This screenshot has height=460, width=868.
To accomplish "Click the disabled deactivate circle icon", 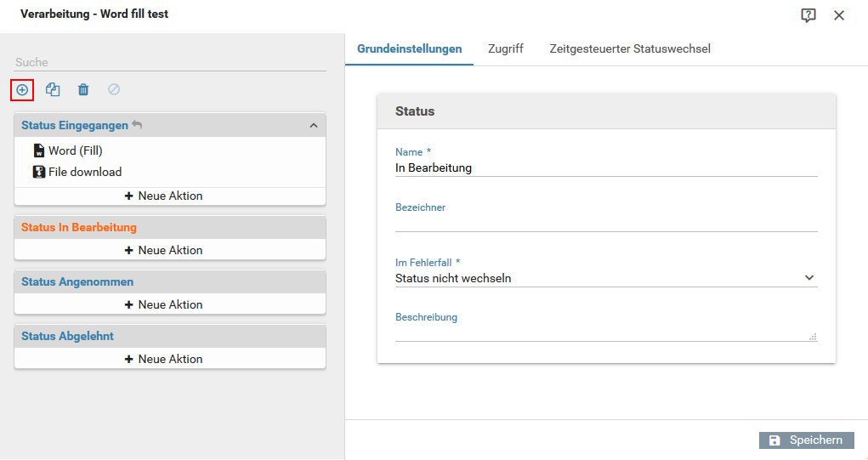I will (x=113, y=89).
